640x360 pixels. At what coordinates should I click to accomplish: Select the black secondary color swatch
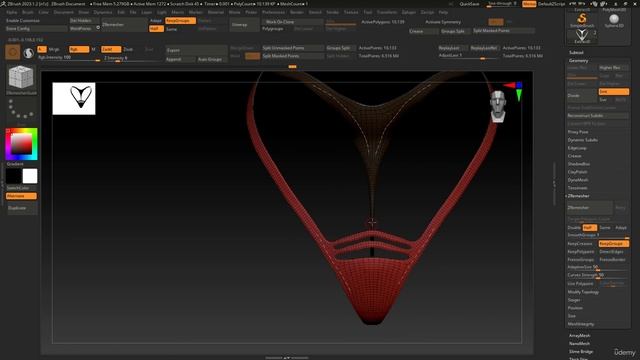tap(13, 176)
